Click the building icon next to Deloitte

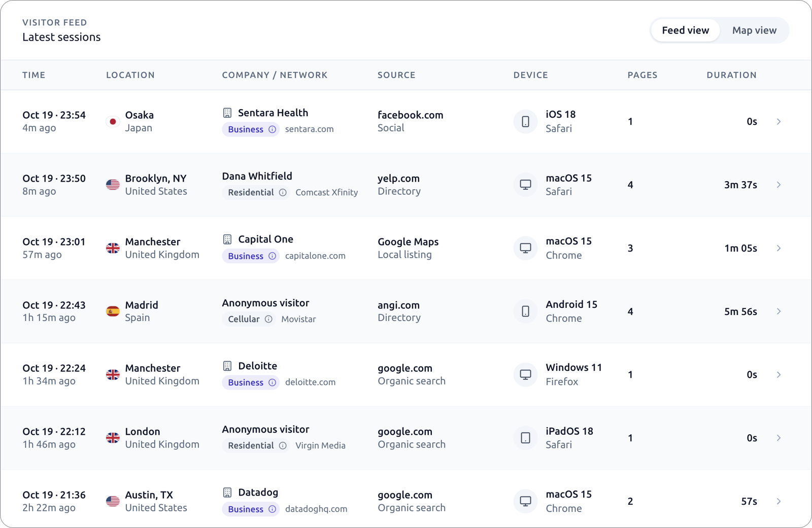pyautogui.click(x=227, y=366)
